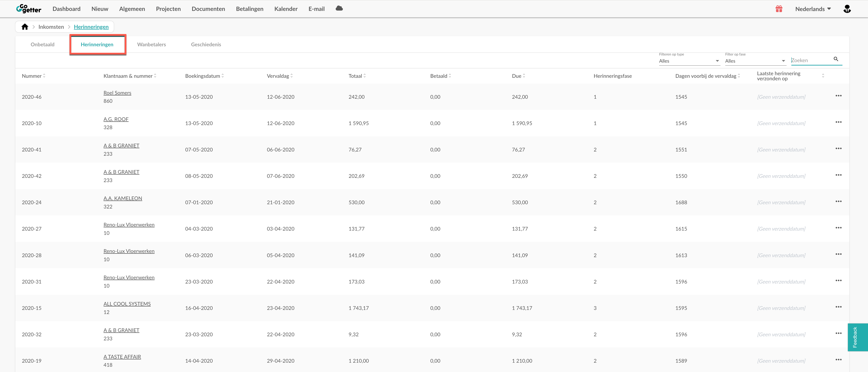Sort by Betaald column
Viewport: 868px width, 372px height.
450,76
